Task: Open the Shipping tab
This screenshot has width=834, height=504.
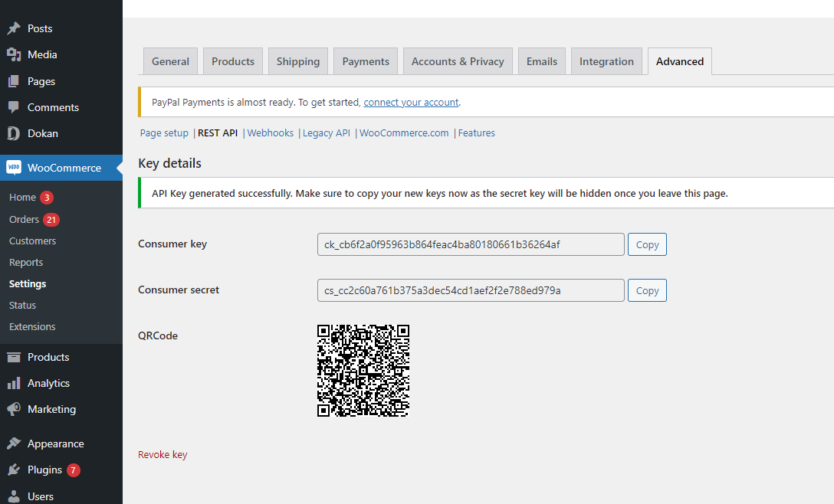Action: 298,61
